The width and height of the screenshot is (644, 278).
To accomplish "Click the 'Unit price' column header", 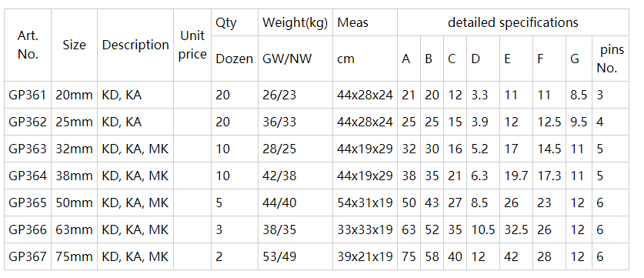I will tap(192, 45).
